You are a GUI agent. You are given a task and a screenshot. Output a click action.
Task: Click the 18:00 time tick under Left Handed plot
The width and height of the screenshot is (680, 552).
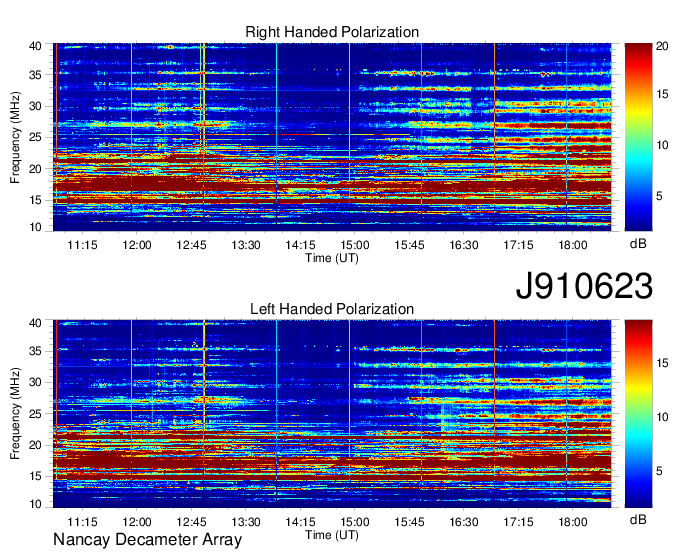coord(572,522)
